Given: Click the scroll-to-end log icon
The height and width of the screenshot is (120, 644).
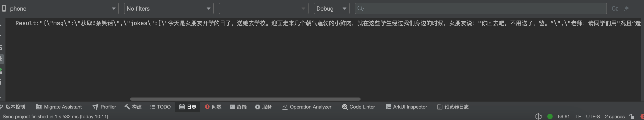Looking at the screenshot, I should point(2,59).
